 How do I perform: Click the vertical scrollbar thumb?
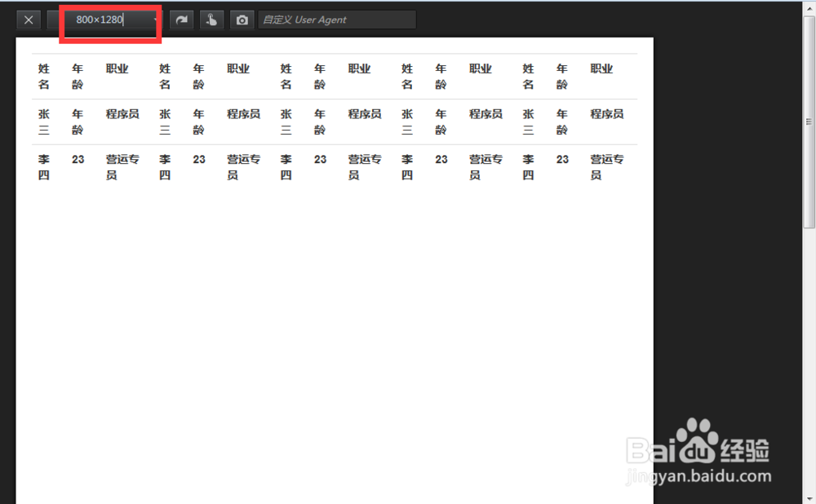tap(809, 122)
